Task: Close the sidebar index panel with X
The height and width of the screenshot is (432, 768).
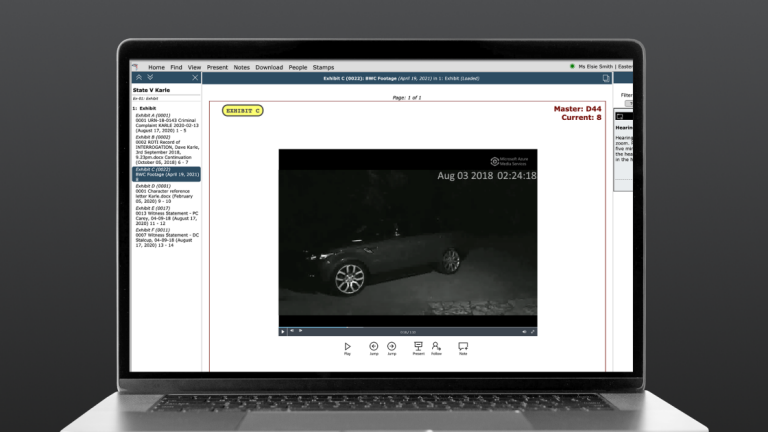Action: 195,77
